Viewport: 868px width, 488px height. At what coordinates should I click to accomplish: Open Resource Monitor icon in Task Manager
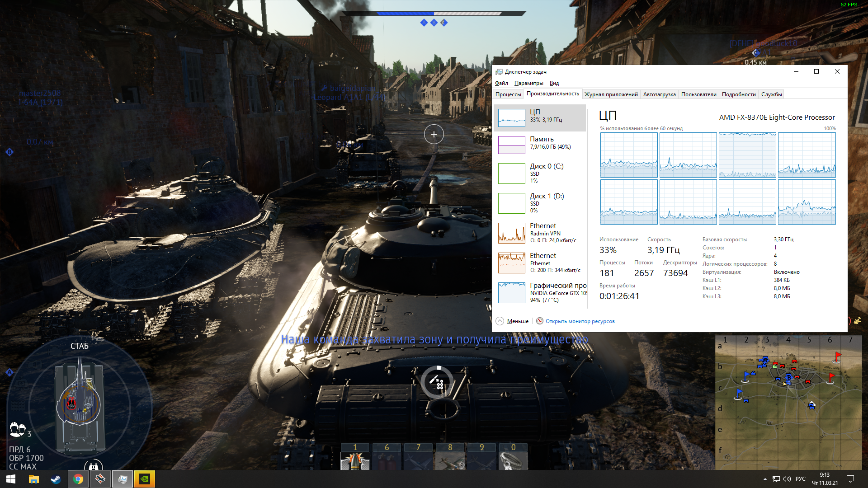tap(540, 321)
